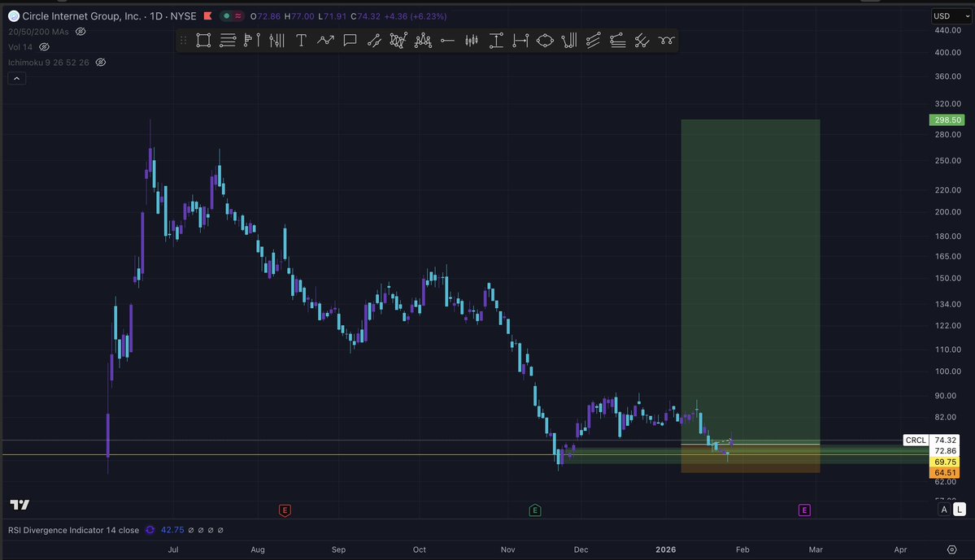The image size is (975, 560).
Task: Select the Text tool
Action: 301,41
